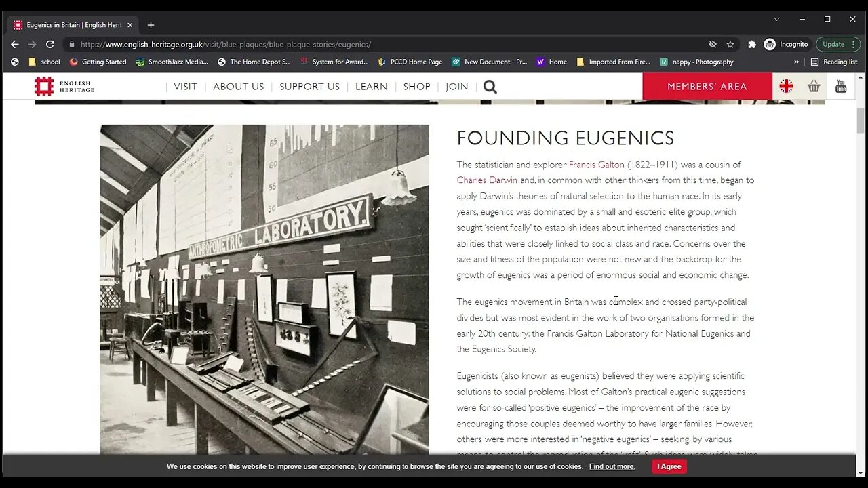
Task: Bookmark this page with the star icon
Action: [730, 44]
